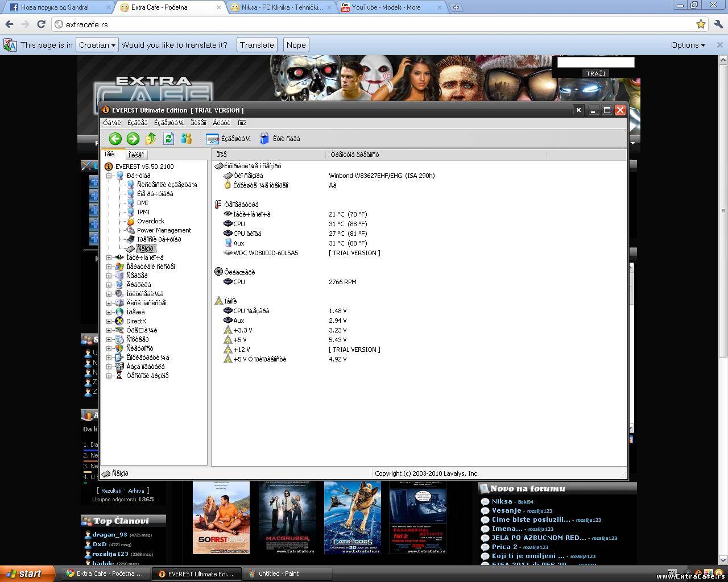Image resolution: width=728 pixels, height=582 pixels.
Task: Open the fourth menu in EVEREST menu bar
Action: [198, 123]
